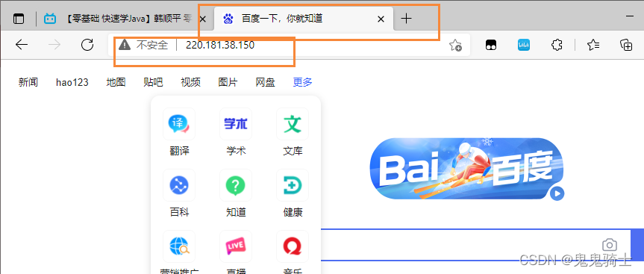Open the red 音乐 icon
Viewport: 644px width, 274px height.
(293, 246)
